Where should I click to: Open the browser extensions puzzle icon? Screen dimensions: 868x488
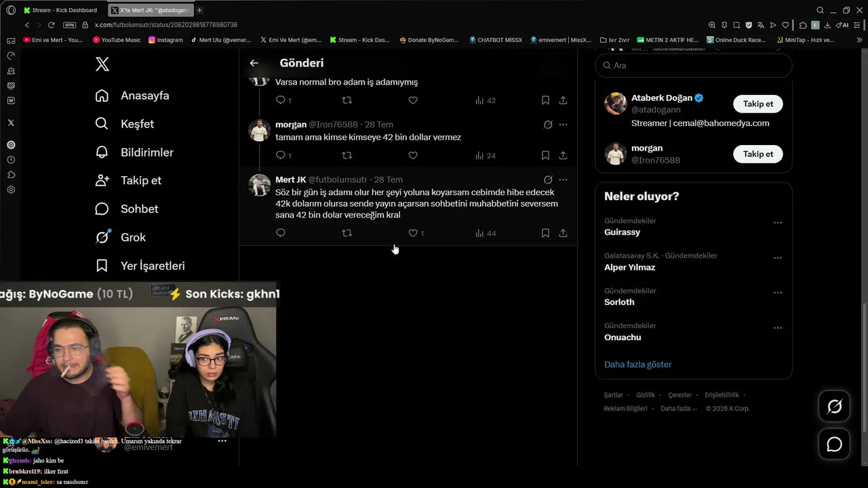(x=803, y=25)
